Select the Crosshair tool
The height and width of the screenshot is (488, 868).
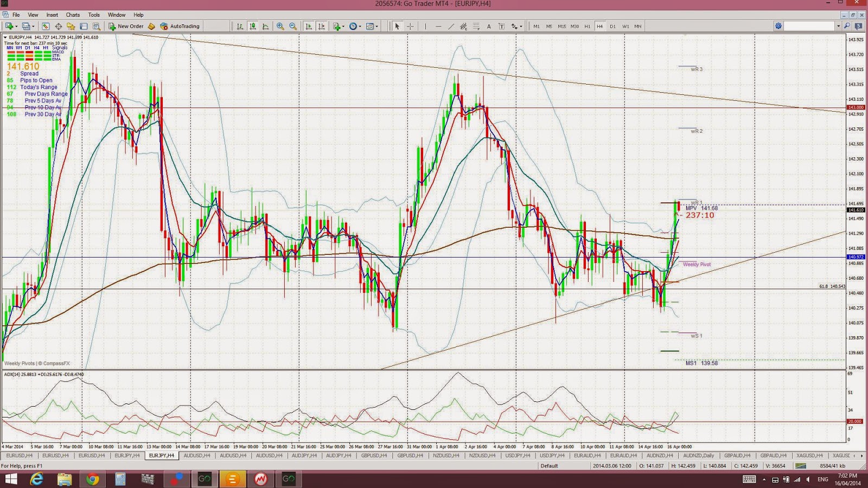pyautogui.click(x=410, y=26)
